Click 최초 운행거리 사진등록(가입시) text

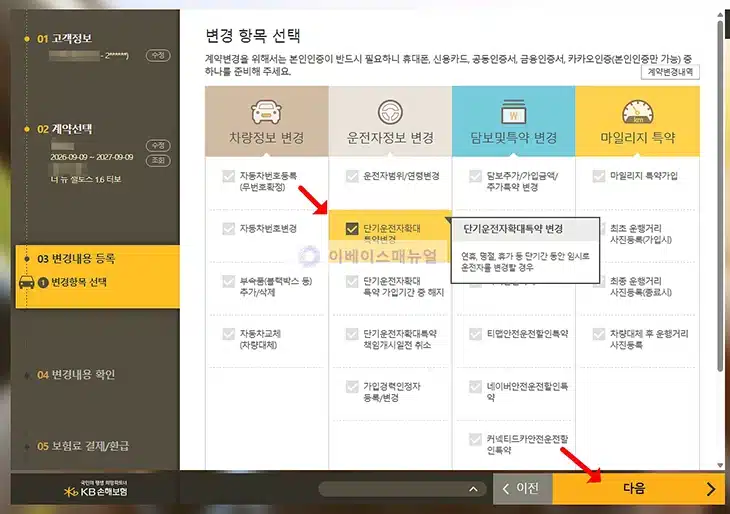641,234
